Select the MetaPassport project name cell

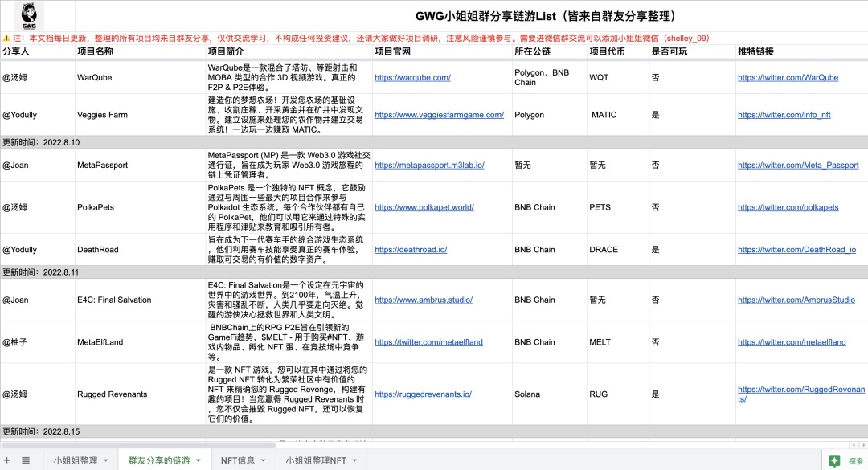tap(141, 165)
